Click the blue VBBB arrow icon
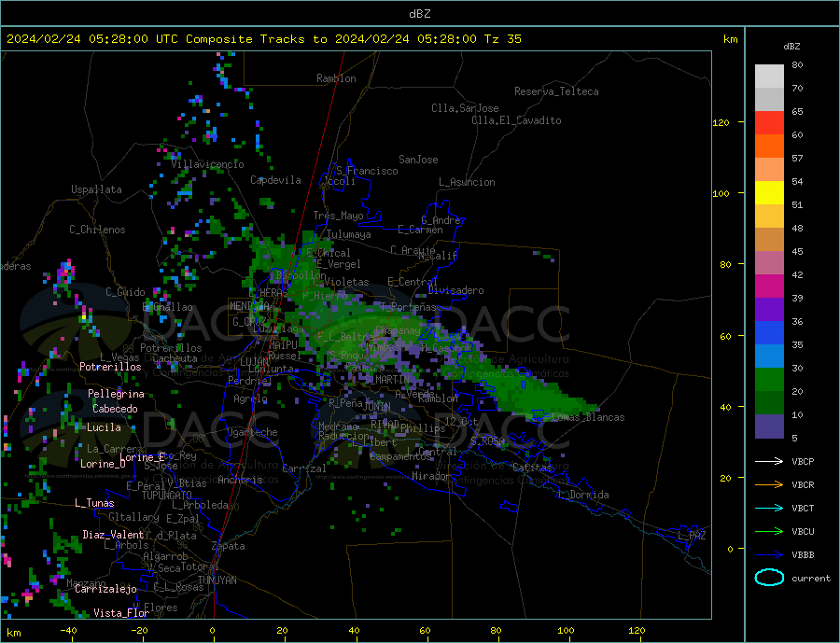The image size is (840, 643). click(x=770, y=554)
